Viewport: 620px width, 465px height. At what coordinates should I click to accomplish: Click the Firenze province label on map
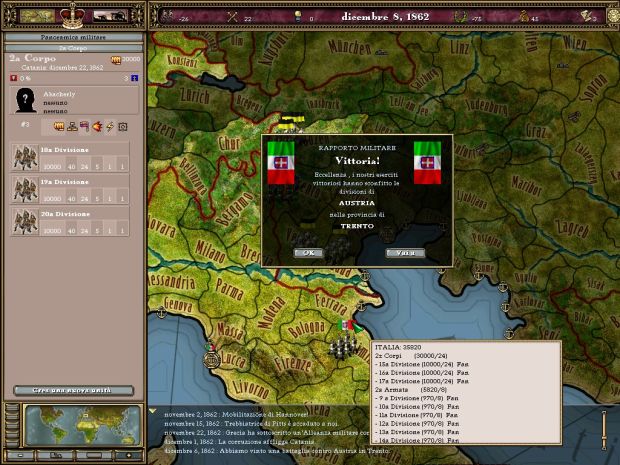point(293,363)
